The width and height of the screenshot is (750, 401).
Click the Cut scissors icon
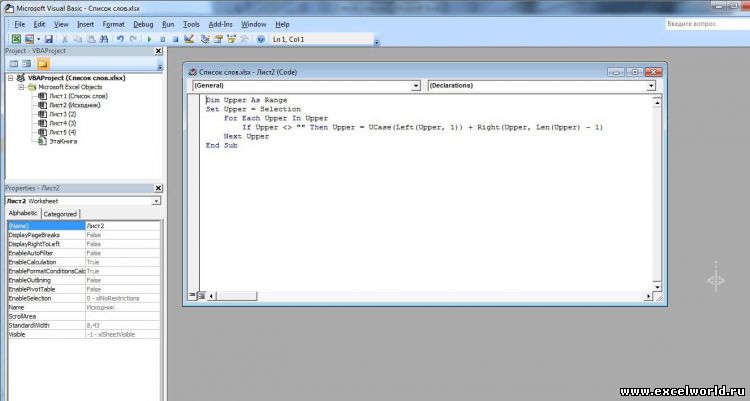click(x=65, y=39)
